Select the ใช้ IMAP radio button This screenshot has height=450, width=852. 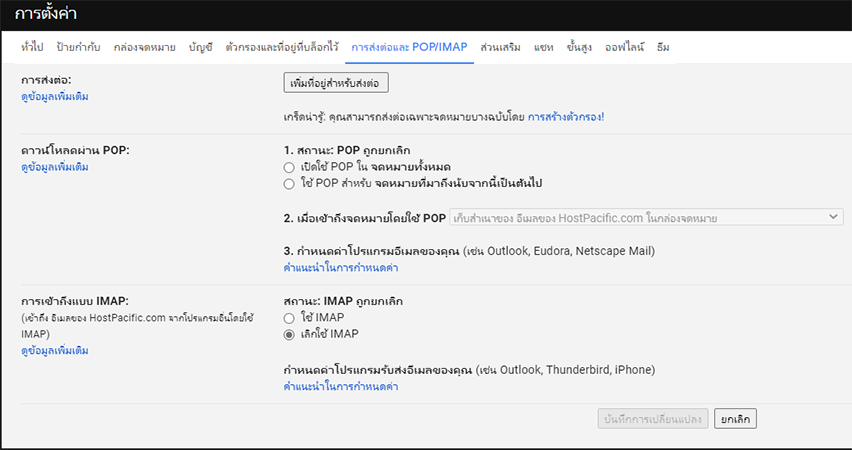[x=289, y=318]
